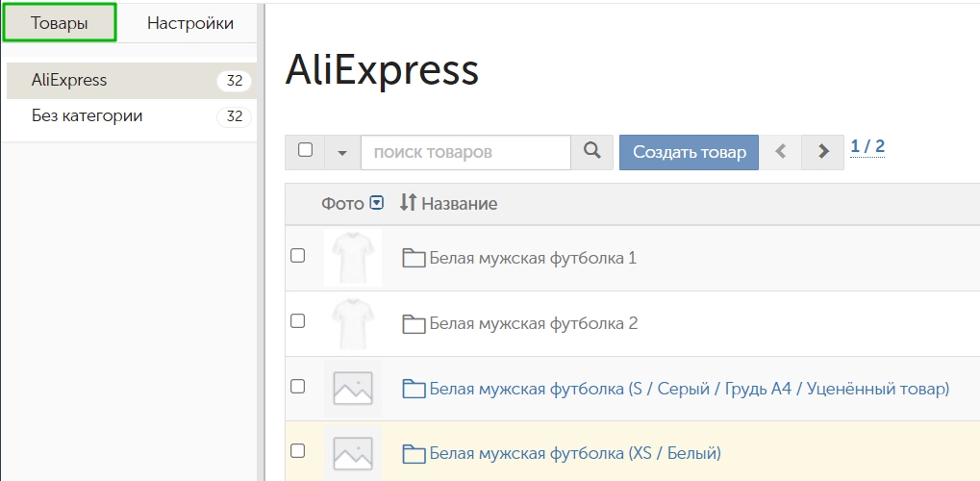Go to previous page with left chevron

(x=780, y=152)
